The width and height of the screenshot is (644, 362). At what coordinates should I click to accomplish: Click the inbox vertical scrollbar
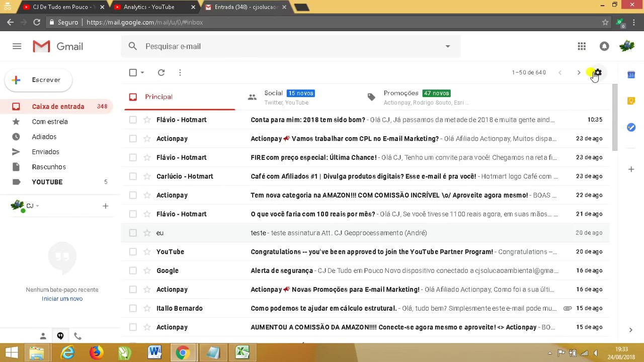[614, 117]
